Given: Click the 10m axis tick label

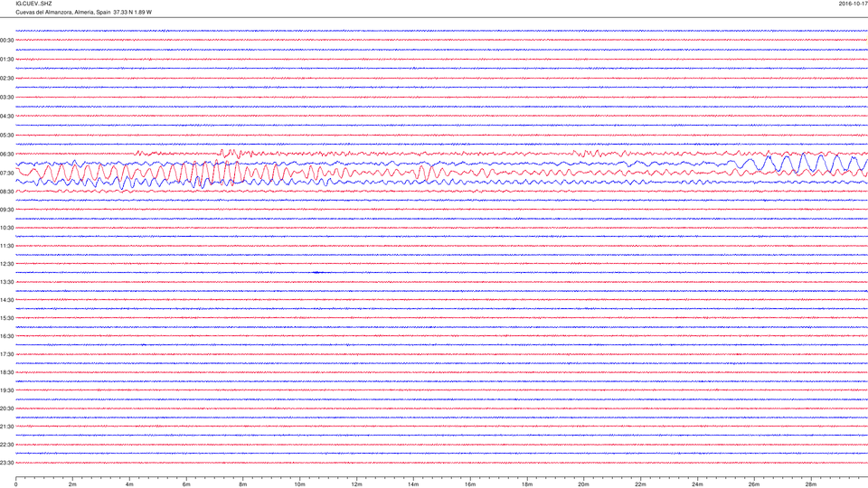Looking at the screenshot, I should point(299,484).
